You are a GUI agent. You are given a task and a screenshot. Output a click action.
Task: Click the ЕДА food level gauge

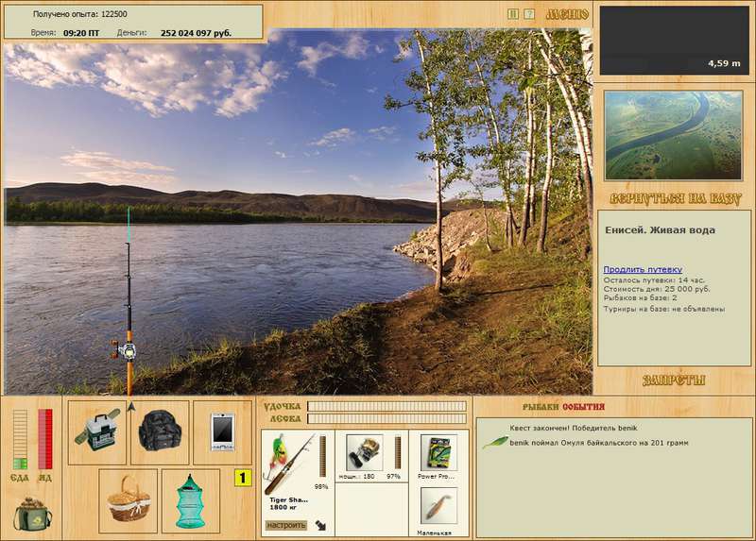click(x=20, y=439)
